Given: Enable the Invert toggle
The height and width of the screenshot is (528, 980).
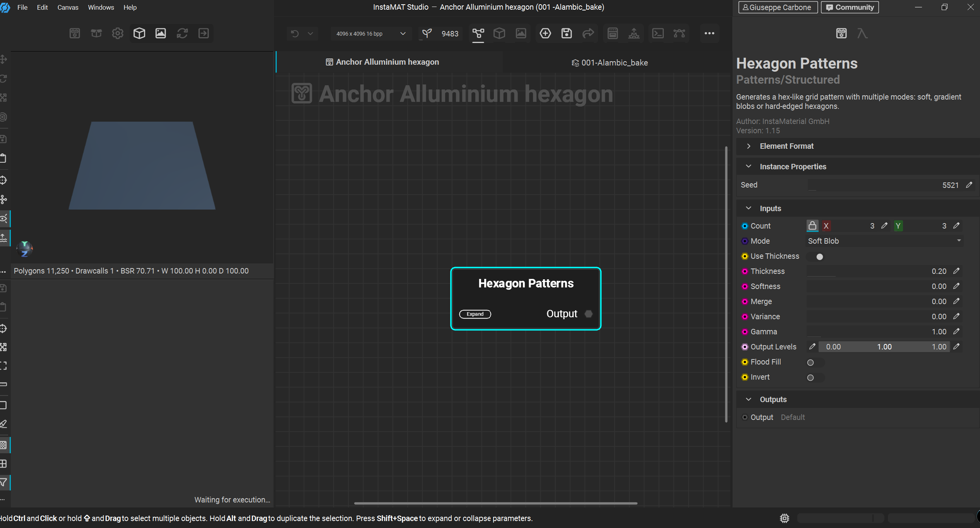Looking at the screenshot, I should pos(815,377).
